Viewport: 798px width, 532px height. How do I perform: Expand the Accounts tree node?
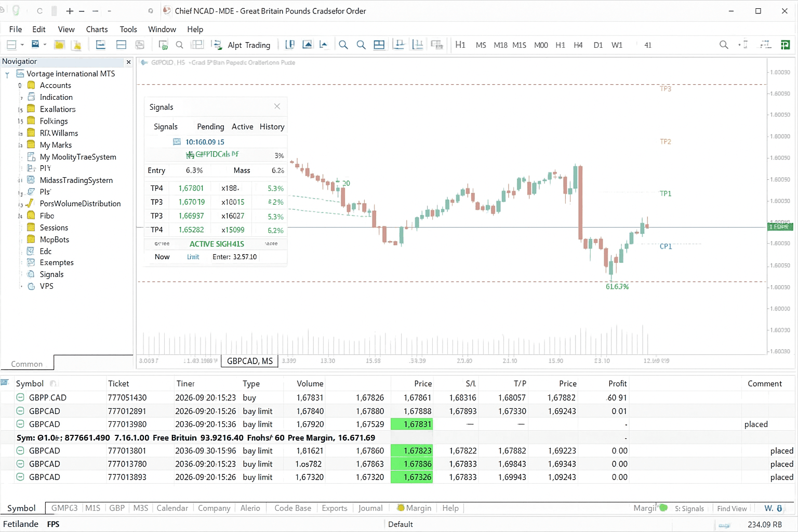tap(20, 86)
